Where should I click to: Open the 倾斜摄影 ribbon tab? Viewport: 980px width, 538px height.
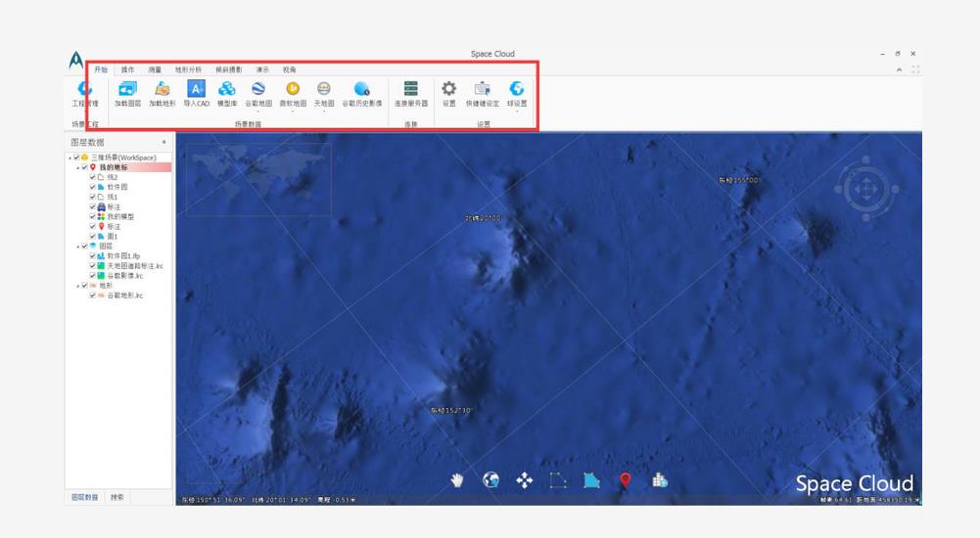tap(229, 70)
